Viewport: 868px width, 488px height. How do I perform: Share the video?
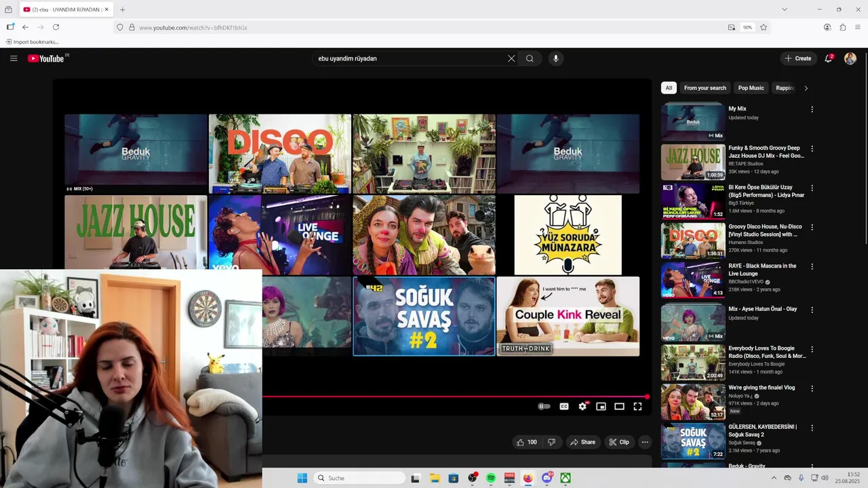point(583,442)
